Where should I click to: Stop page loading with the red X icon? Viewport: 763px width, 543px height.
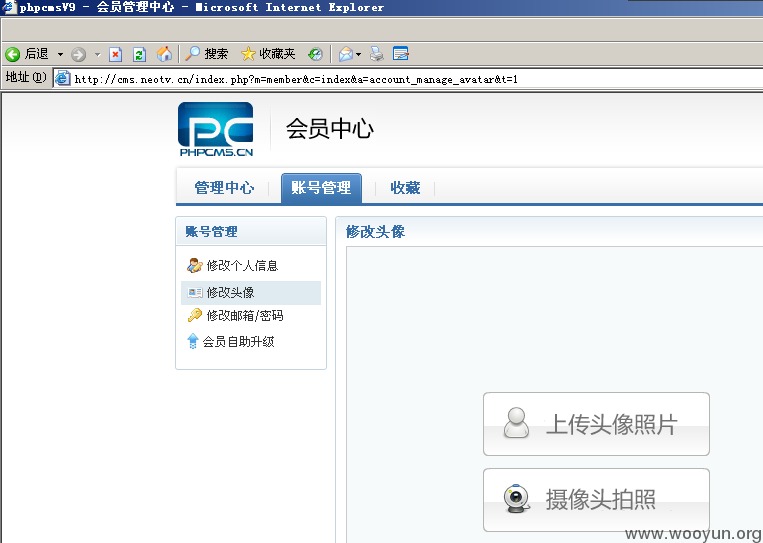tap(115, 54)
